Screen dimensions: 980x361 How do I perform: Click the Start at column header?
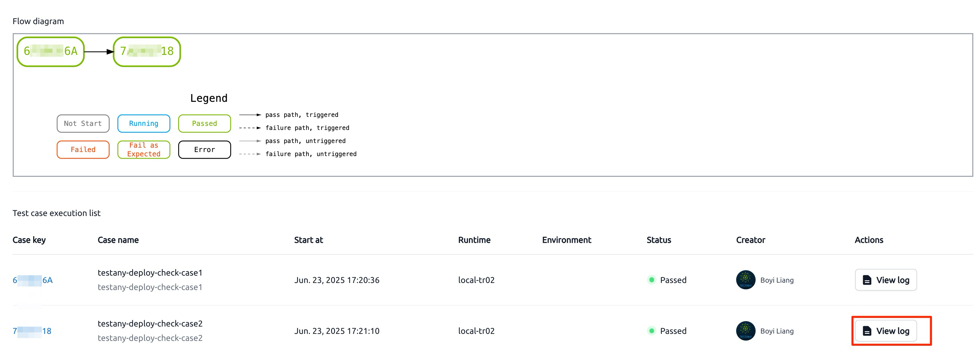pos(308,240)
